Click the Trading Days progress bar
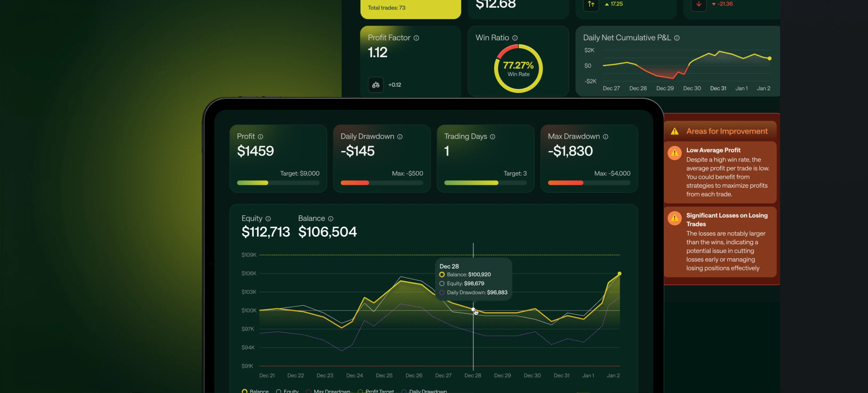868x393 pixels. [485, 183]
